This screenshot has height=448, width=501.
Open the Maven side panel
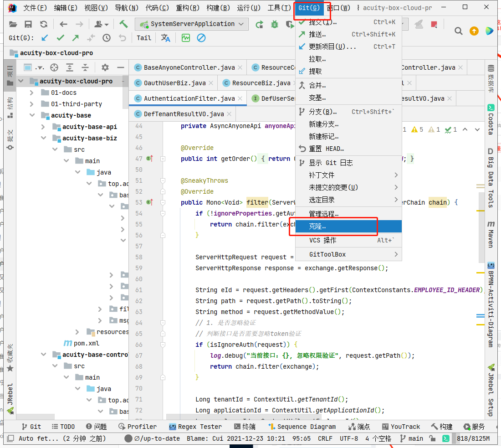coord(491,234)
